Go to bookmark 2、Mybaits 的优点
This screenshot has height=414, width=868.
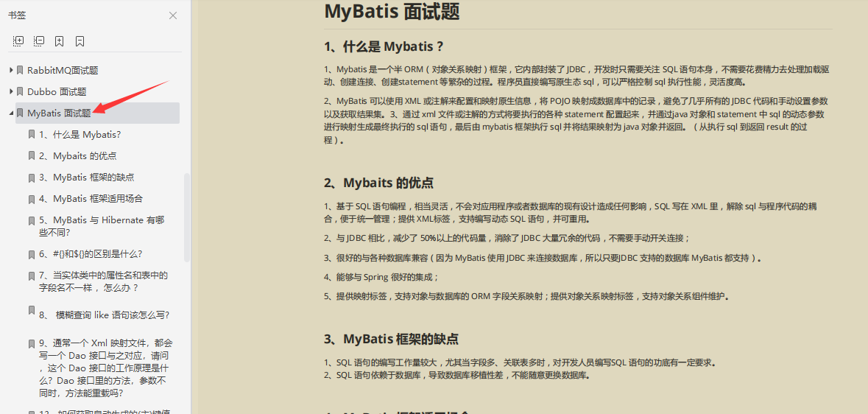pyautogui.click(x=77, y=155)
